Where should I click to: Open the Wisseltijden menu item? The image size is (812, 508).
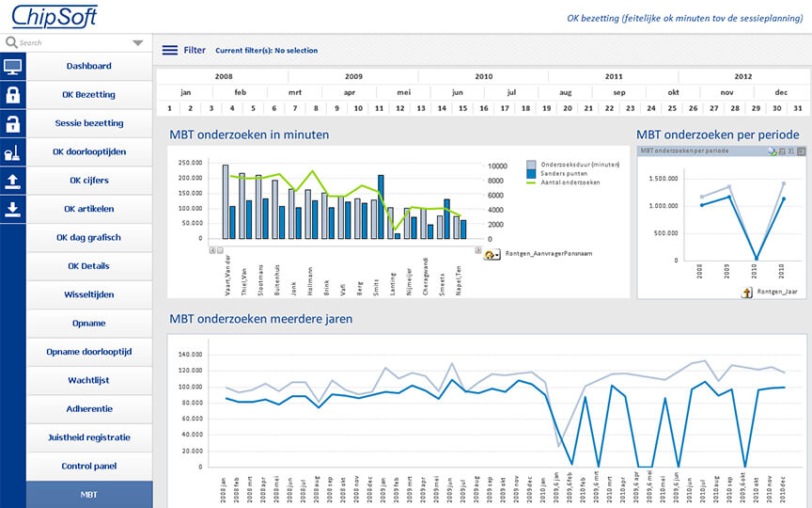(89, 294)
